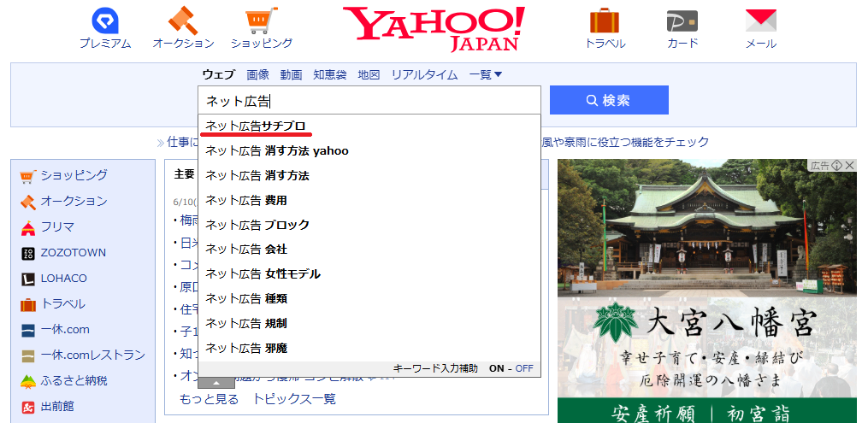The width and height of the screenshot is (868, 423).
Task: Open 一休.comレストラン in the sidebar
Action: [83, 355]
